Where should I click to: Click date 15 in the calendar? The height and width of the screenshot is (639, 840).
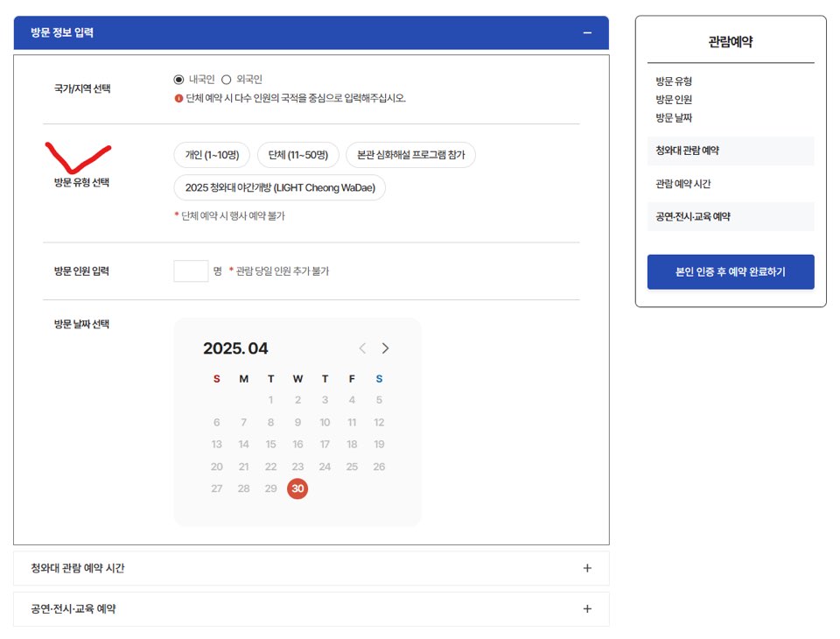coord(270,444)
